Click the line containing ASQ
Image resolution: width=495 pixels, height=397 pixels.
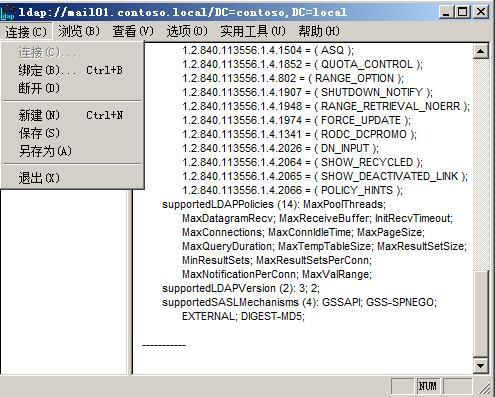pyautogui.click(x=268, y=50)
